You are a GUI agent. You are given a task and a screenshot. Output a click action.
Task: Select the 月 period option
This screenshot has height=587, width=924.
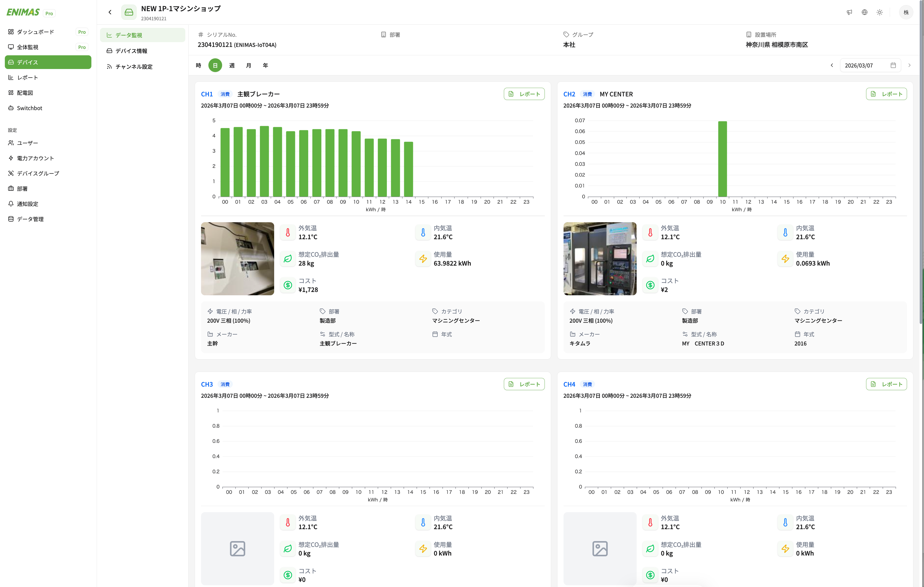pos(249,65)
